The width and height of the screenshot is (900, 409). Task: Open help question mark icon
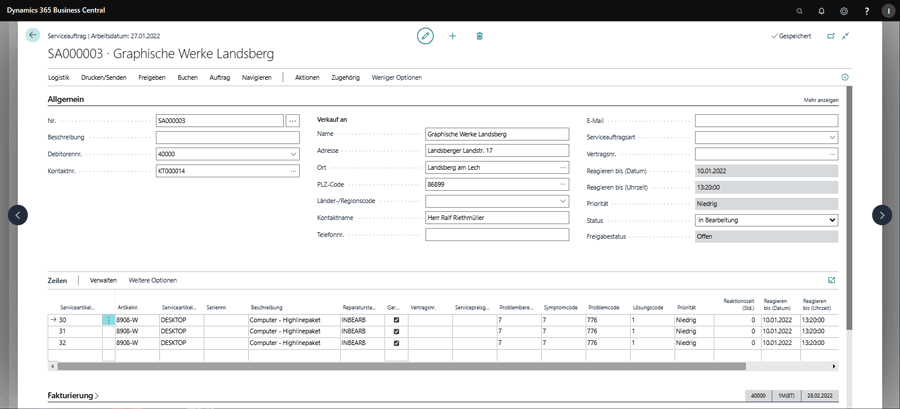[867, 10]
